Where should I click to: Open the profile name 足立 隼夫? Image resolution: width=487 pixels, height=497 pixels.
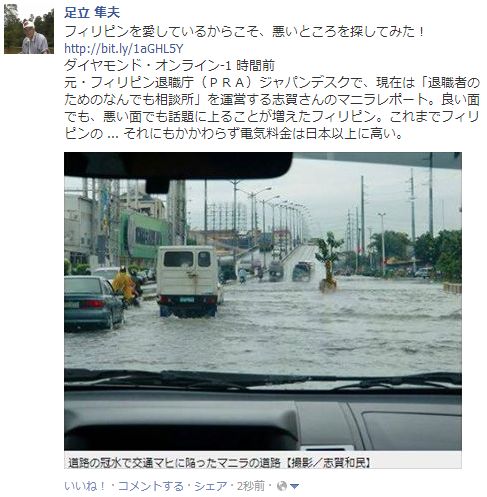coord(92,13)
